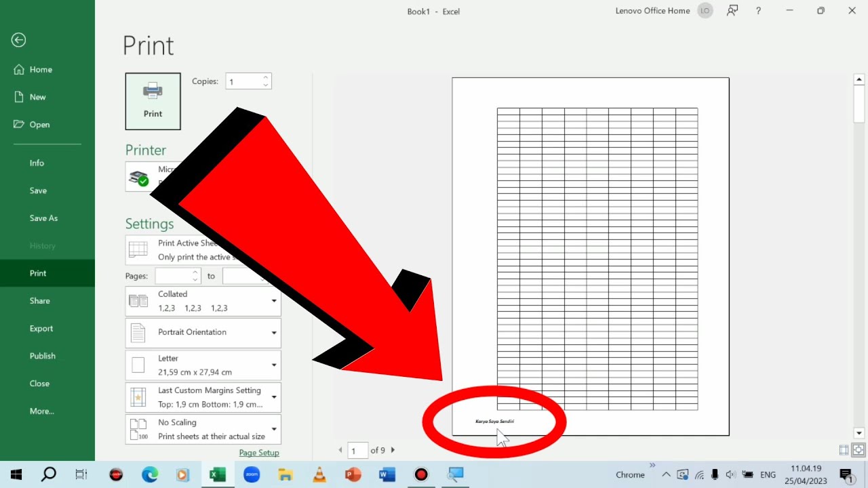Screen dimensions: 868x488
Task: Toggle Show Margins in preview
Action: tap(844, 450)
